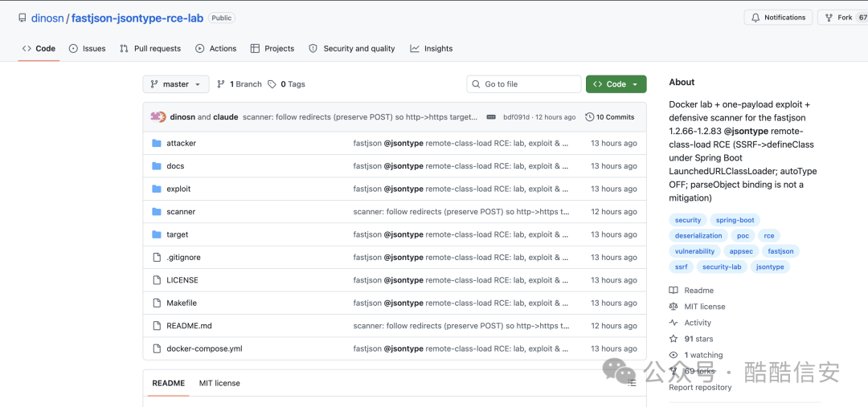
Task: Open the Security and quality tab
Action: [x=351, y=49]
